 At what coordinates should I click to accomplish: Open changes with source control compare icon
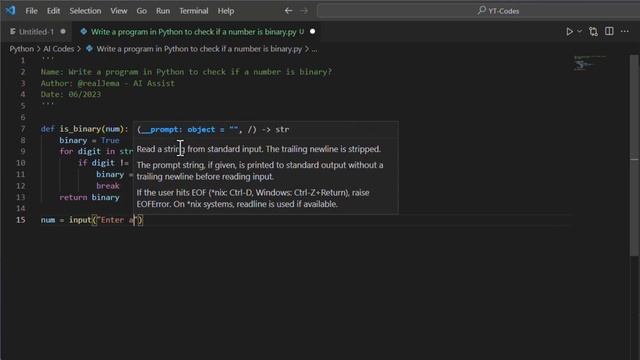pyautogui.click(x=593, y=31)
